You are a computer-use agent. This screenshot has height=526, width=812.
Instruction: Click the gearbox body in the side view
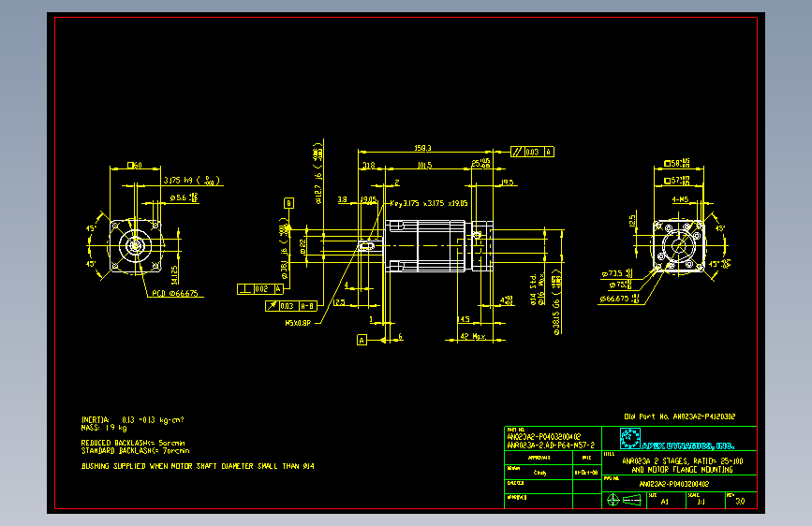(438, 246)
